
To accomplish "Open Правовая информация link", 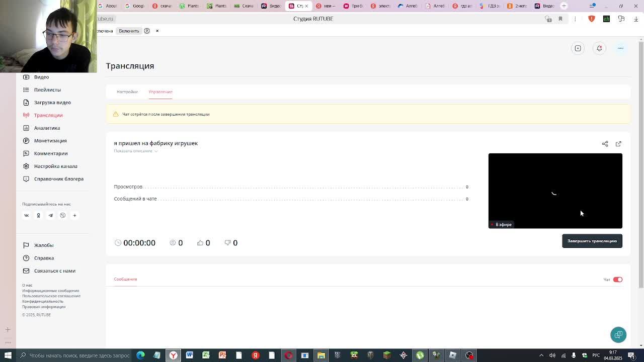I will point(44,307).
